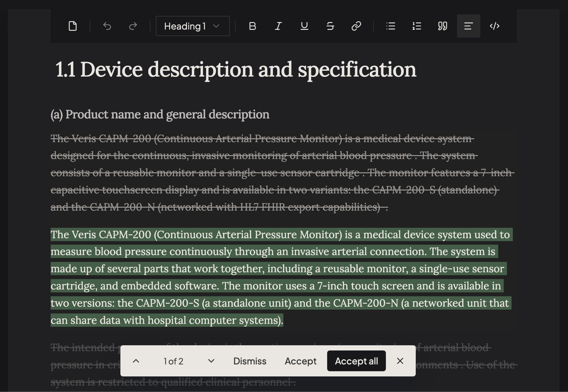Image resolution: width=568 pixels, height=392 pixels.
Task: Click the Accept all button
Action: tap(356, 361)
